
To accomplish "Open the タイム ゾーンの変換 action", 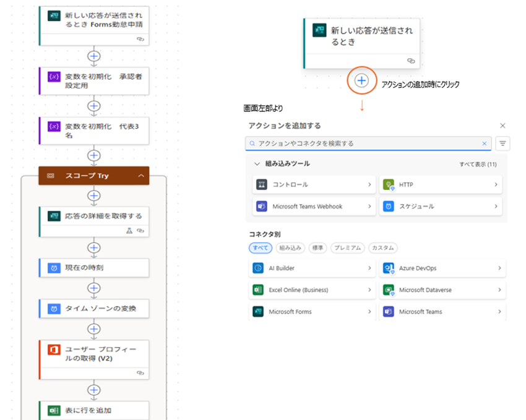I will pos(94,309).
